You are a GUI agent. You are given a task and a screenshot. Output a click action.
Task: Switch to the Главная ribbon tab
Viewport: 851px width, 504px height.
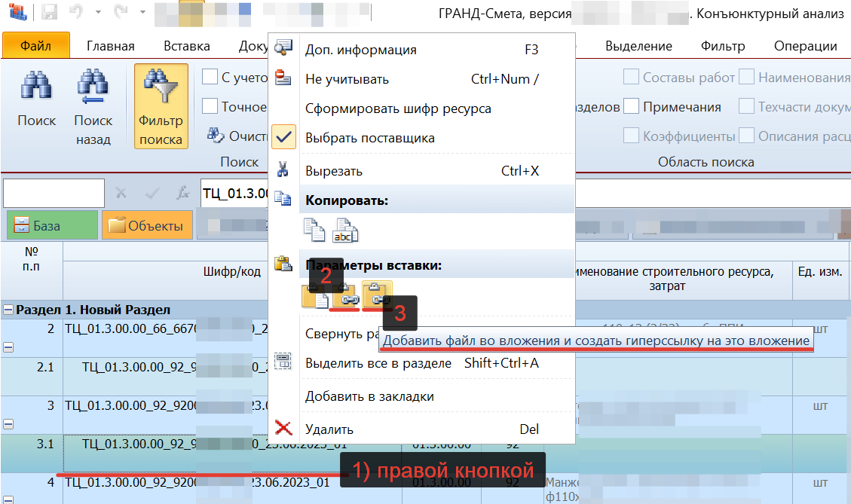click(x=111, y=46)
